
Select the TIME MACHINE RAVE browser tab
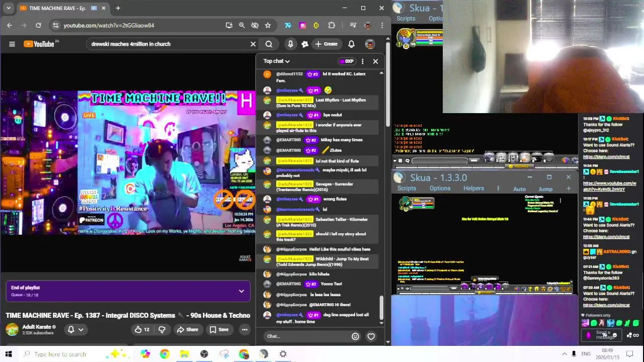click(x=63, y=8)
